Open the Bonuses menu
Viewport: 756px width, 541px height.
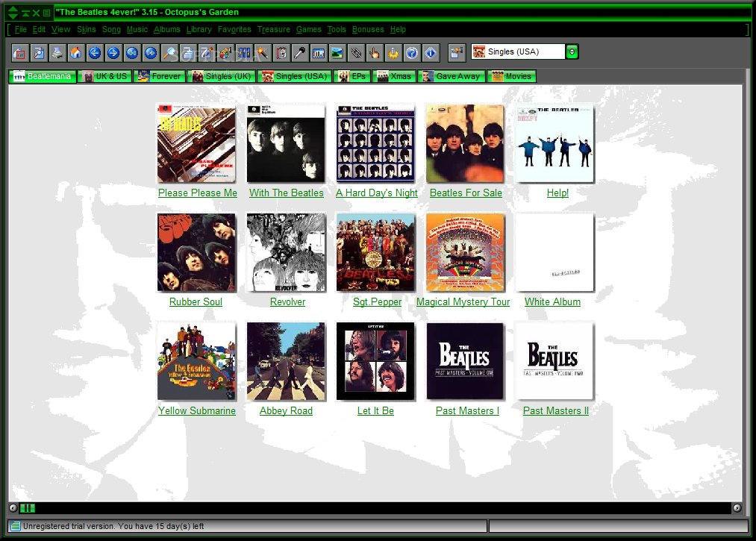point(368,29)
